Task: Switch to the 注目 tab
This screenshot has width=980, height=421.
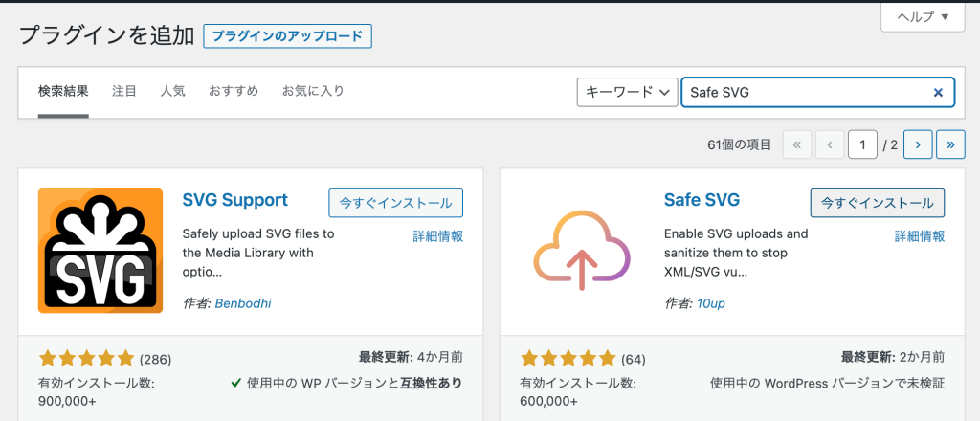Action: pyautogui.click(x=123, y=91)
